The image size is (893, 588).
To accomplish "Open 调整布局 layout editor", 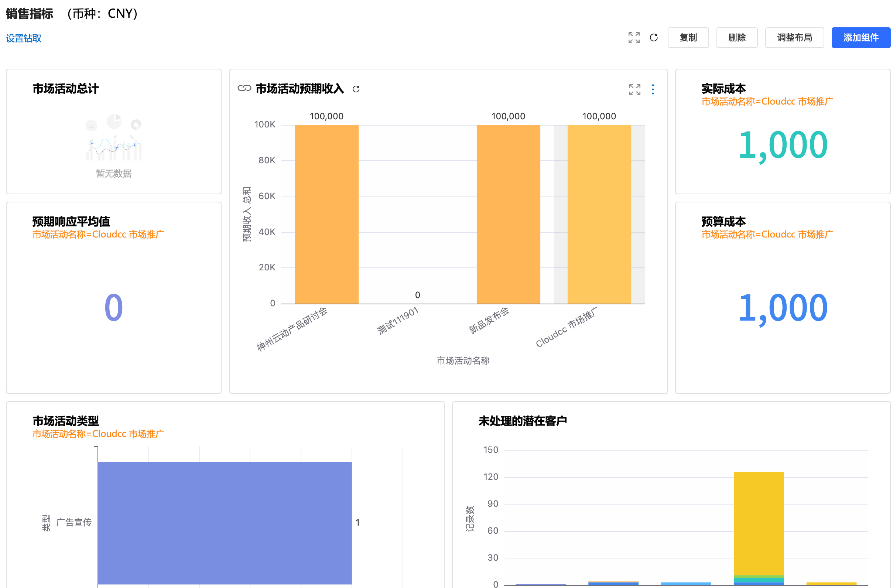I will click(794, 38).
